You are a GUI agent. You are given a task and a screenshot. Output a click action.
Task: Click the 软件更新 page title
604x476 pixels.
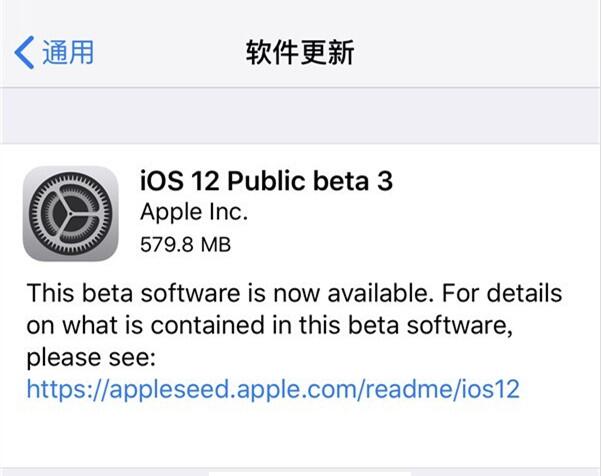299,52
